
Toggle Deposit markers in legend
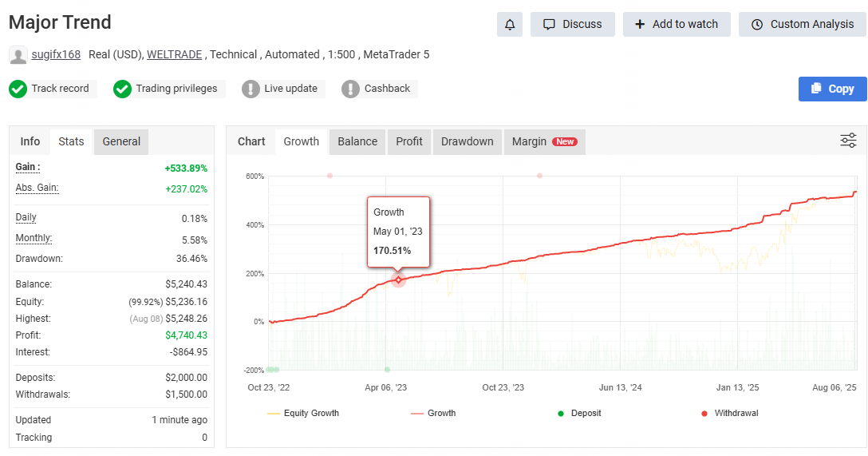579,414
